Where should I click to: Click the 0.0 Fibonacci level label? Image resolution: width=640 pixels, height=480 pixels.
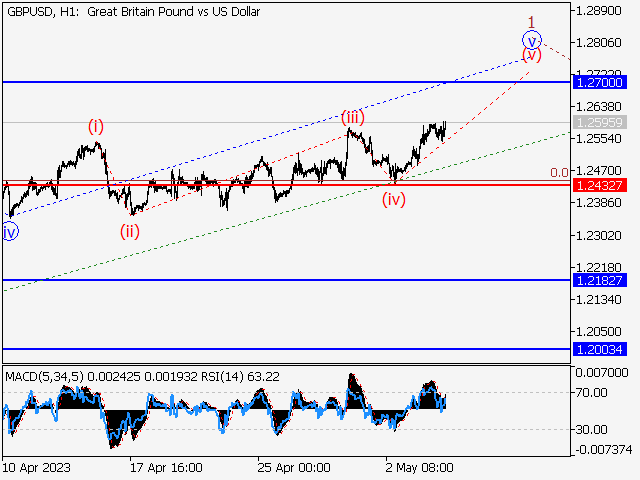(x=559, y=173)
